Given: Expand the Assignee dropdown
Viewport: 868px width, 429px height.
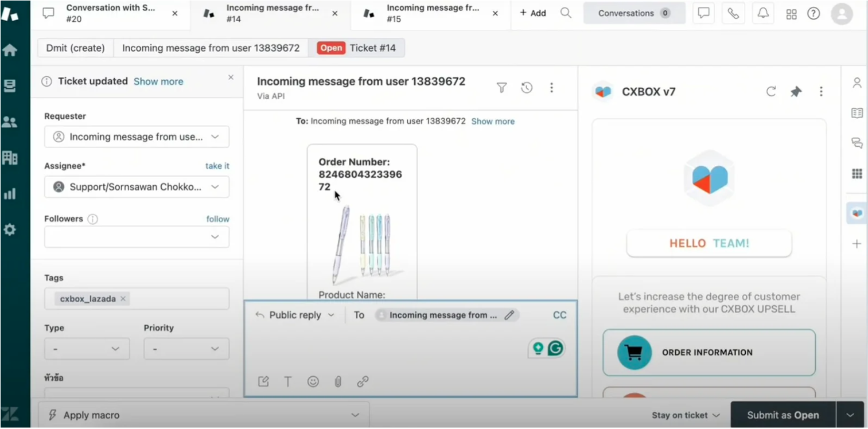Looking at the screenshot, I should (x=137, y=187).
